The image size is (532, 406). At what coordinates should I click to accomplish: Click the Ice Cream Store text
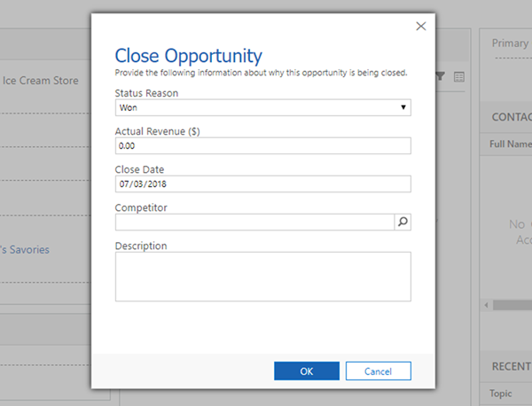pos(41,81)
